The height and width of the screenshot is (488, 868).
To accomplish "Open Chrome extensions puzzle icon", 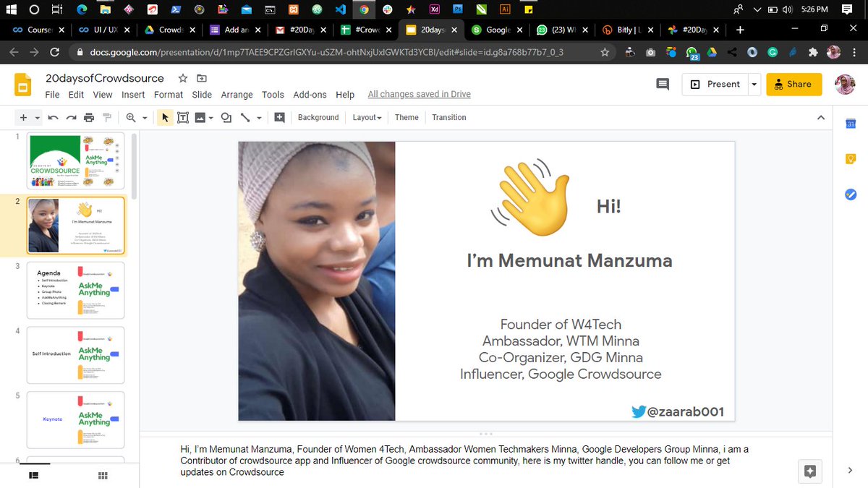I will [814, 52].
